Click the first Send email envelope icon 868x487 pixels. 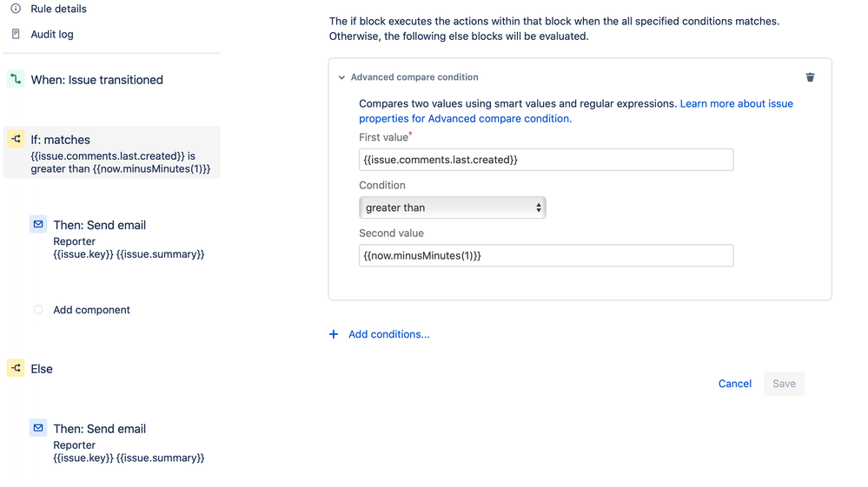coord(38,224)
